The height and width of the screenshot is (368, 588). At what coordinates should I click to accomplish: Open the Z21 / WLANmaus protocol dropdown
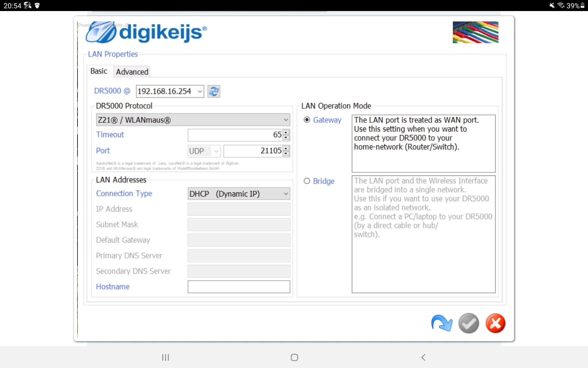pos(193,120)
